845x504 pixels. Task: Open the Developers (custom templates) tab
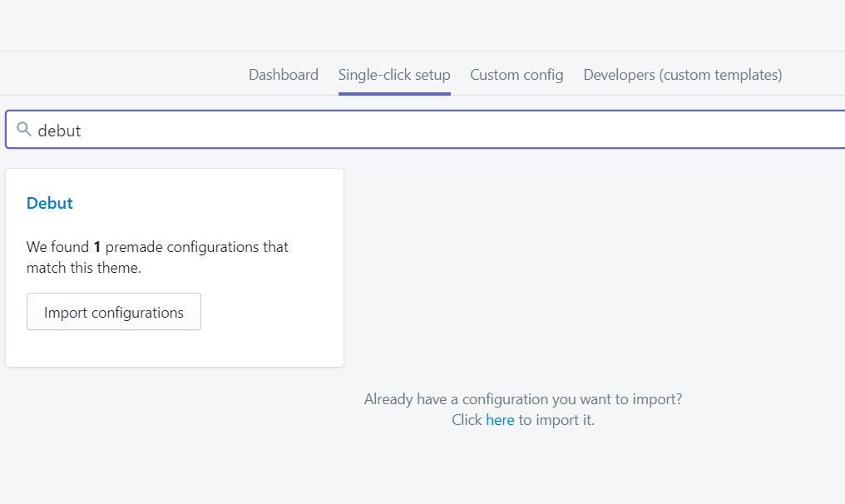[x=683, y=75]
